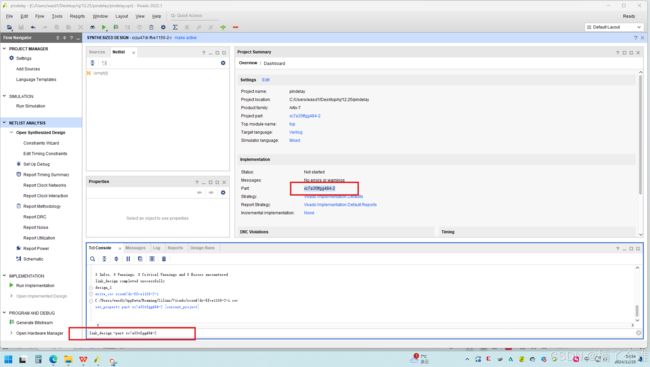Collapse the SIMULATION section

pyautogui.click(x=5, y=96)
